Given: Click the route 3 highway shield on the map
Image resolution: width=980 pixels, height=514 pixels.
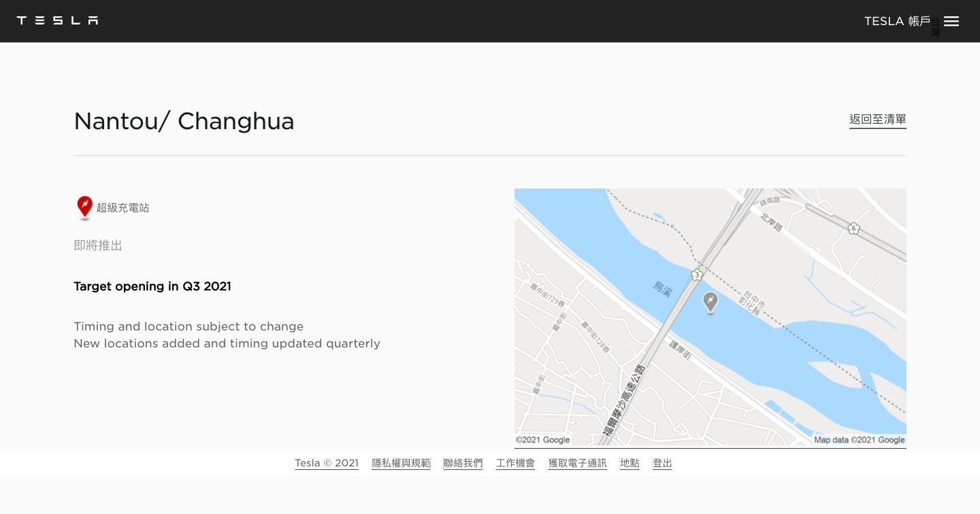Looking at the screenshot, I should click(696, 275).
